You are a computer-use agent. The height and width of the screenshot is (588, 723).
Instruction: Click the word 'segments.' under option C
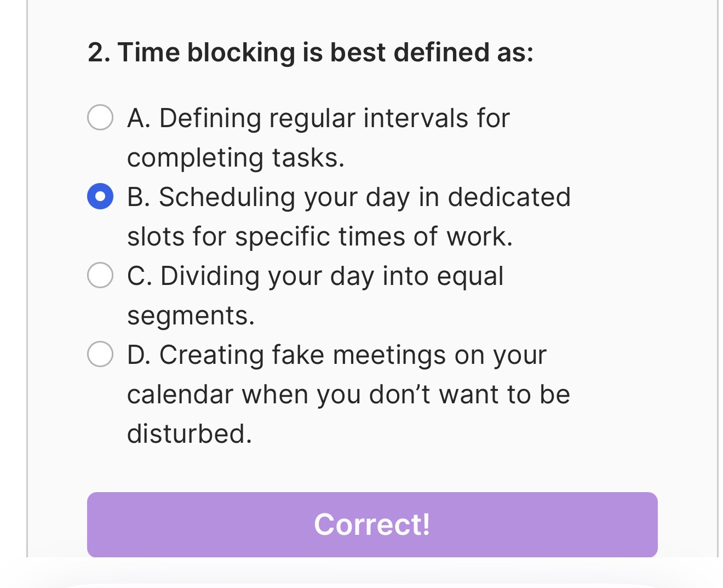click(x=191, y=316)
